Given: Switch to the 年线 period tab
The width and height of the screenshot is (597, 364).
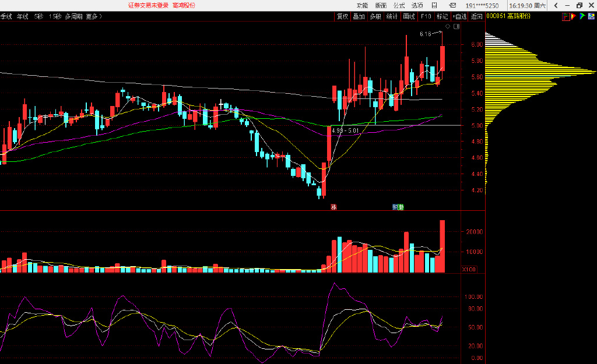Looking at the screenshot, I should (x=23, y=16).
